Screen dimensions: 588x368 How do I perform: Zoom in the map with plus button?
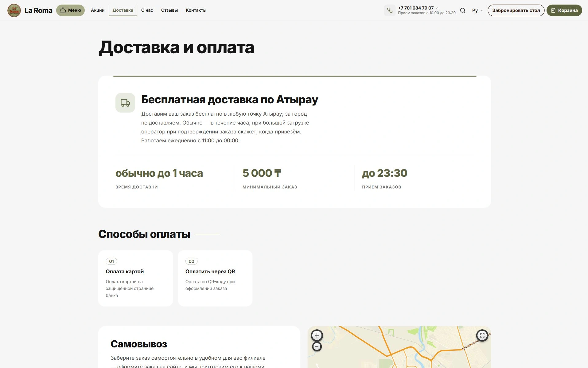click(x=317, y=335)
